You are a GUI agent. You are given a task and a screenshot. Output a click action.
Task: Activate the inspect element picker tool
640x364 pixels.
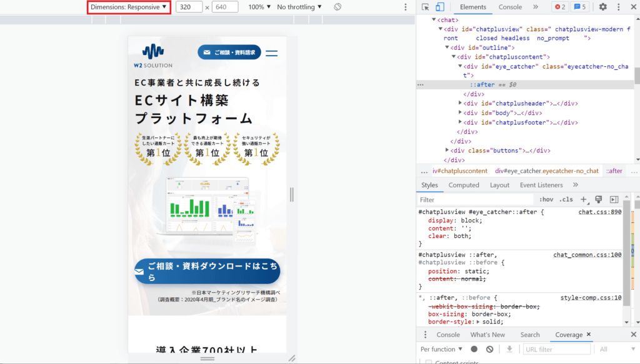[426, 7]
